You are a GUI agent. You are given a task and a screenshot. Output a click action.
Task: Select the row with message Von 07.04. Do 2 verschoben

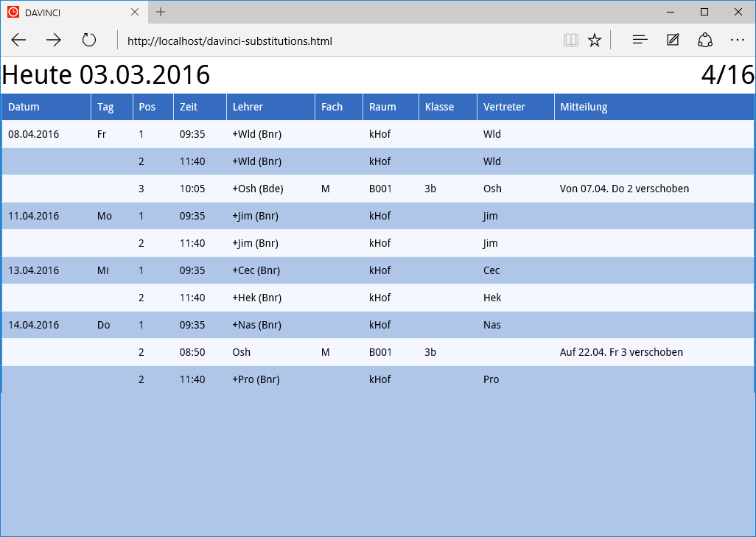[368, 189]
